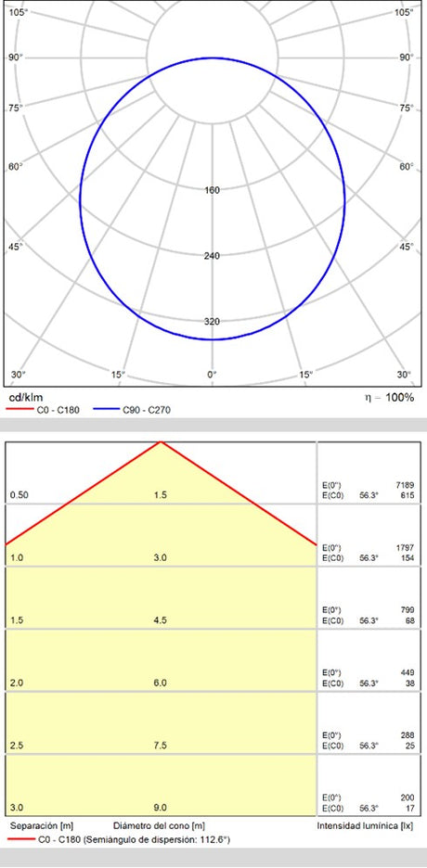Click the top-left 105° angle label
Viewport: 427px width, 868px height.
pos(19,12)
